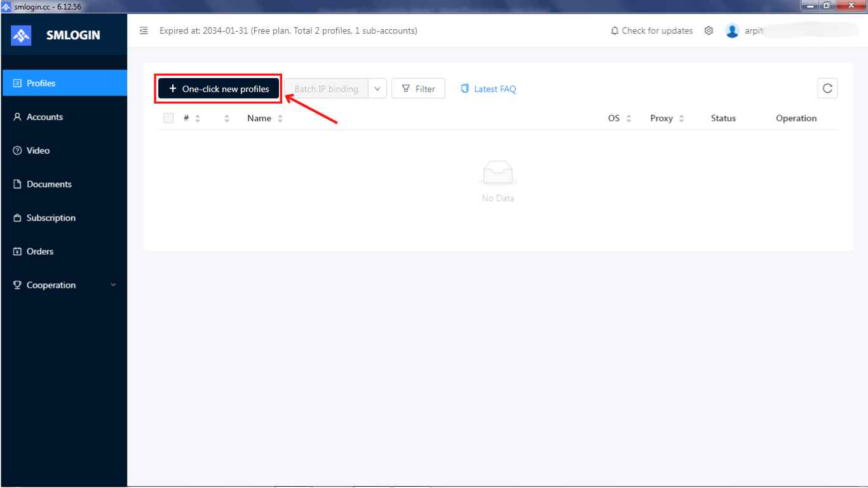The image size is (868, 488).
Task: Open application settings with the gear icon
Action: point(709,30)
